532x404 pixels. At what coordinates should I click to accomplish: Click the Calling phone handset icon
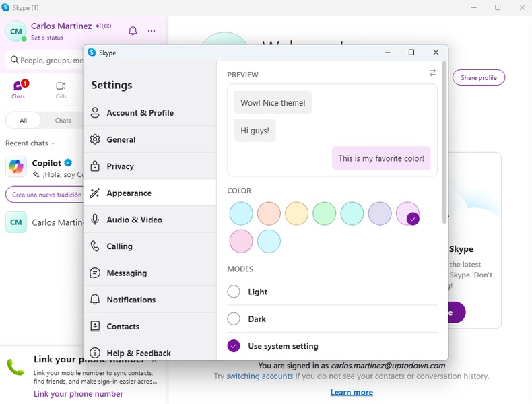pyautogui.click(x=95, y=246)
